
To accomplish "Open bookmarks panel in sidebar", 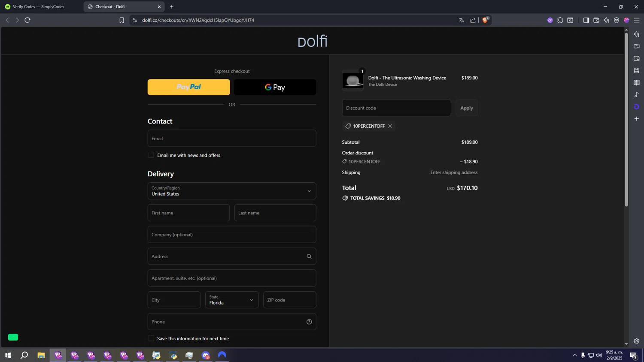I will [637, 70].
